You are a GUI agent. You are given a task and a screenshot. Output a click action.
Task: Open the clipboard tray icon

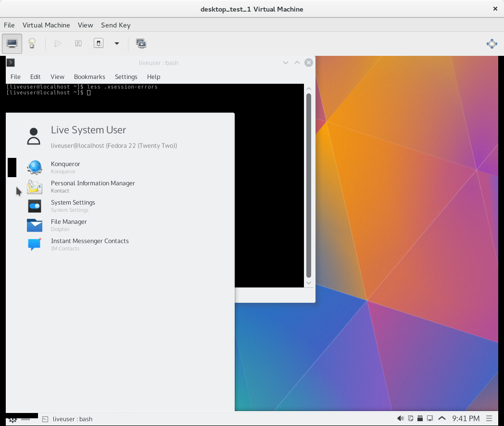411,418
